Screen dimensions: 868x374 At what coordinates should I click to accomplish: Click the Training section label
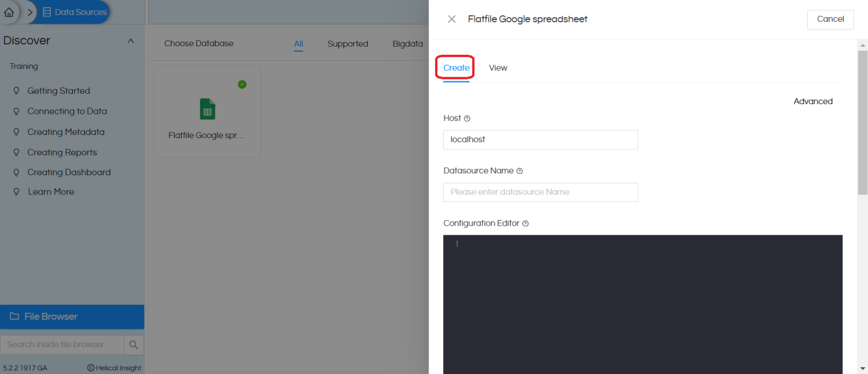(24, 66)
